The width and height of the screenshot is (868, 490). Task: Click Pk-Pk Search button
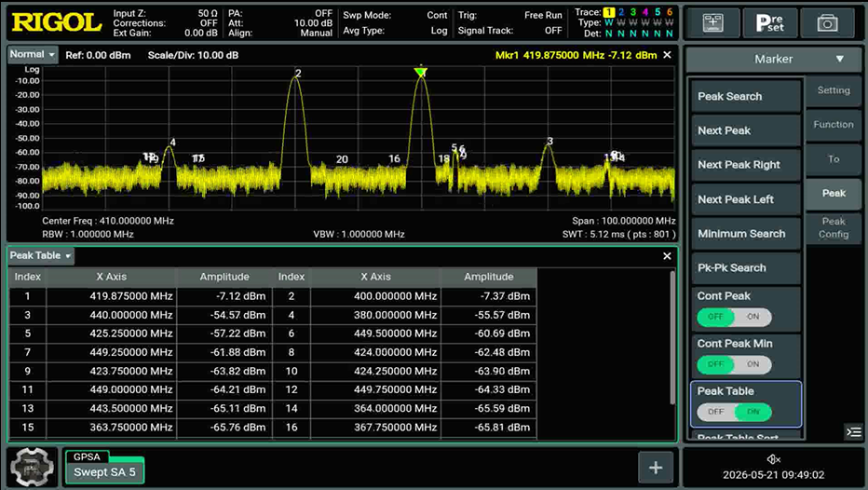click(x=746, y=268)
